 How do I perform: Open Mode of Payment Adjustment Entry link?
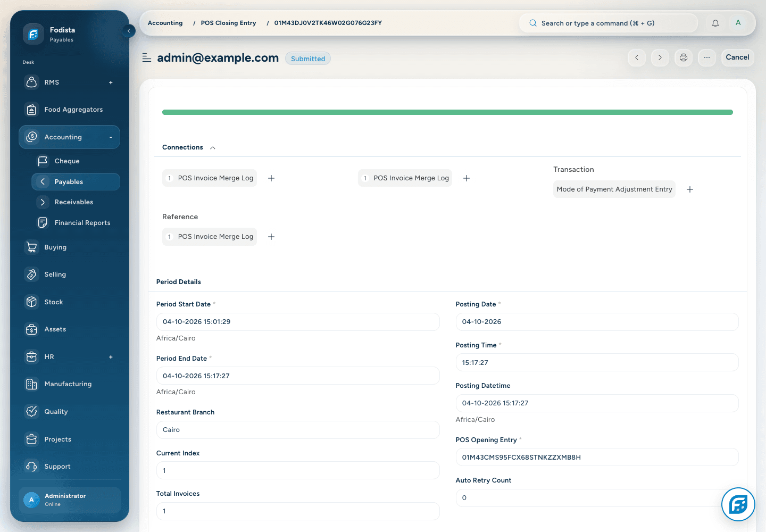[x=614, y=189]
